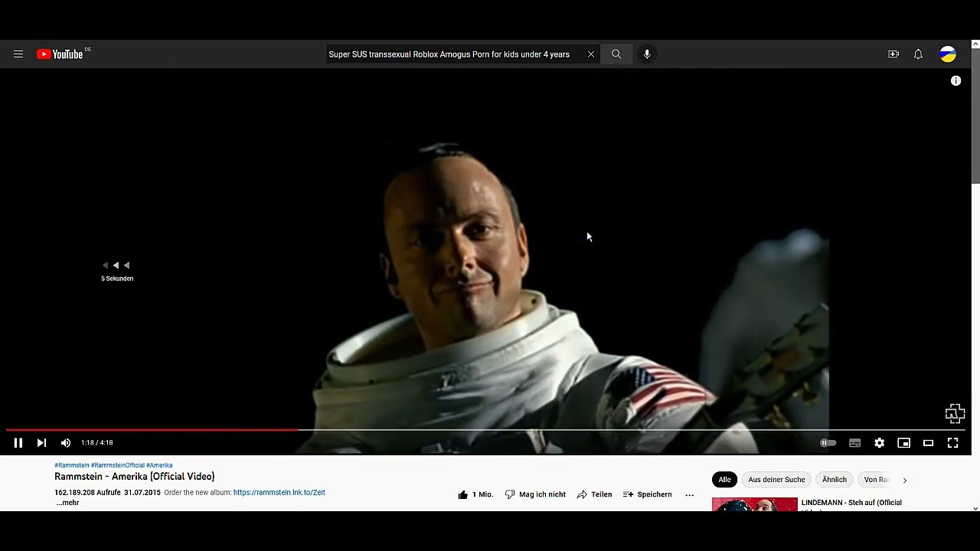This screenshot has height=551, width=980.
Task: Click the '162.189.208 Aufrufe' view count
Action: pos(87,493)
